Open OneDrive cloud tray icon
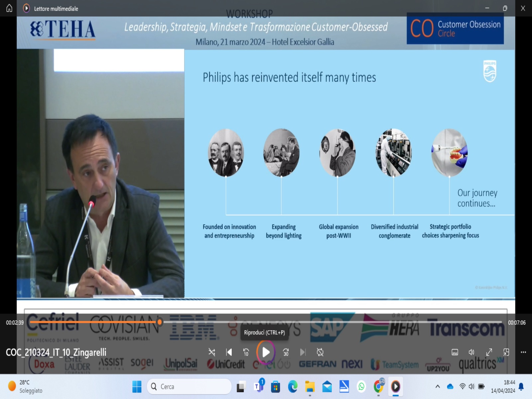532x399 pixels. [450, 386]
